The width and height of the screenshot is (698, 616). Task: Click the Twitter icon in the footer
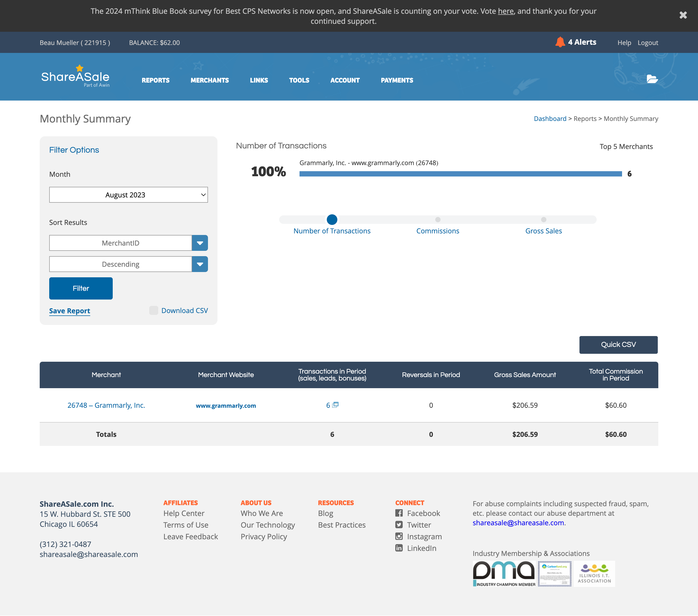coord(399,524)
